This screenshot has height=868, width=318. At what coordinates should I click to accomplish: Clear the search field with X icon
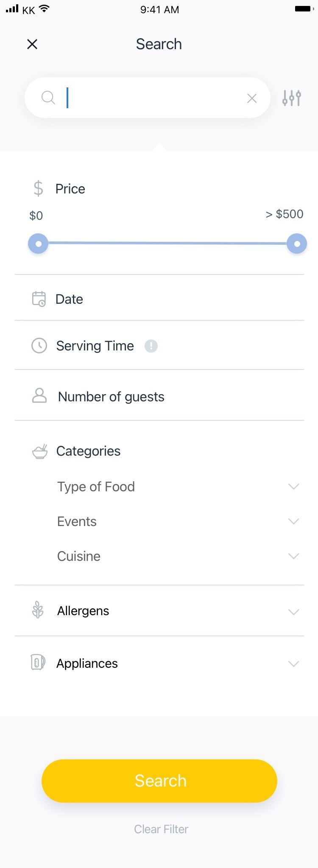coord(252,98)
